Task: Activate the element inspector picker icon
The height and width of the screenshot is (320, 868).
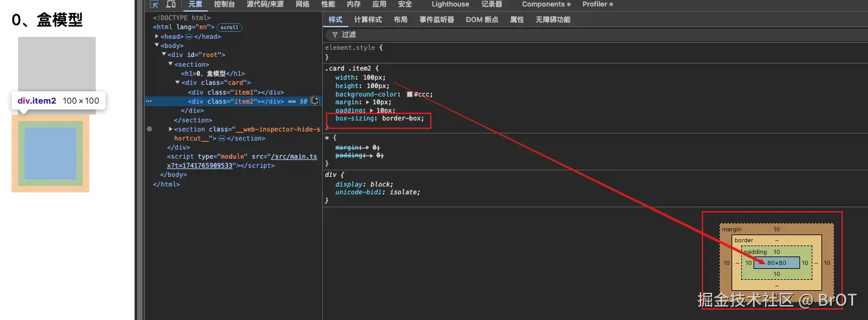Action: tap(154, 5)
